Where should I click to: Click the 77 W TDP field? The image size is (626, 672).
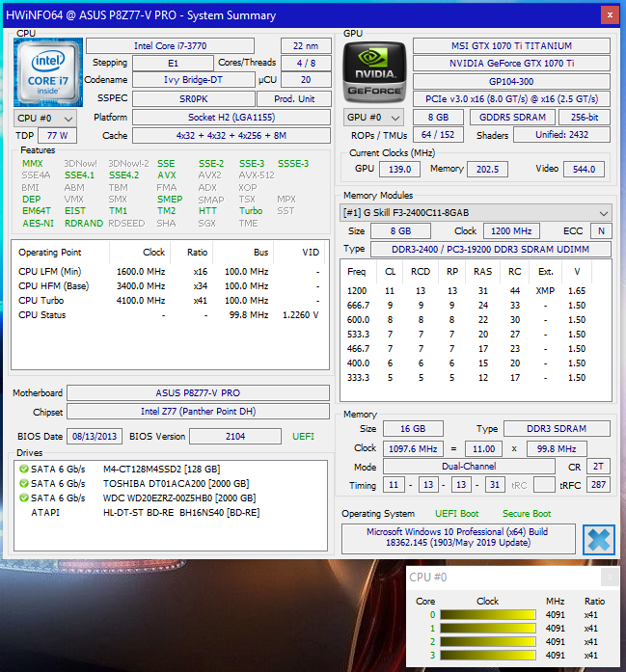[x=58, y=135]
